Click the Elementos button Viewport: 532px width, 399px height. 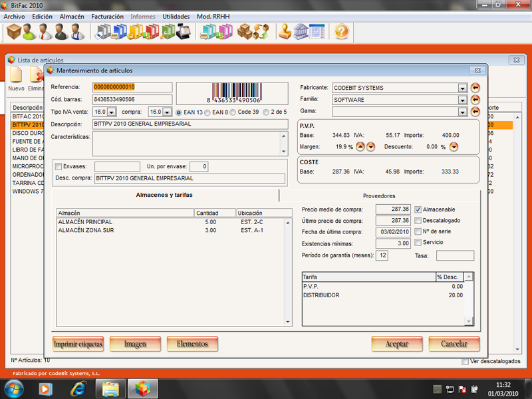click(192, 344)
